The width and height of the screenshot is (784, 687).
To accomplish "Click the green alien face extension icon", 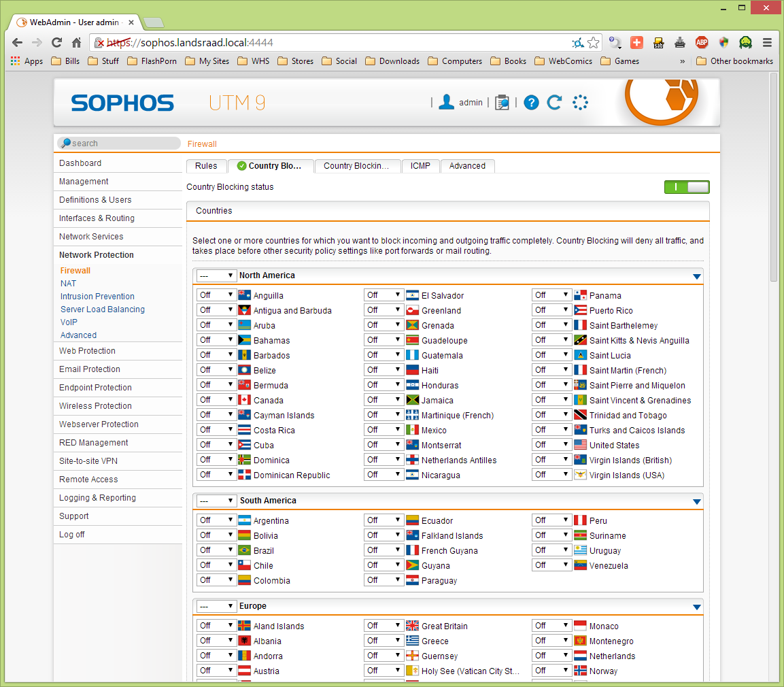I will (745, 42).
